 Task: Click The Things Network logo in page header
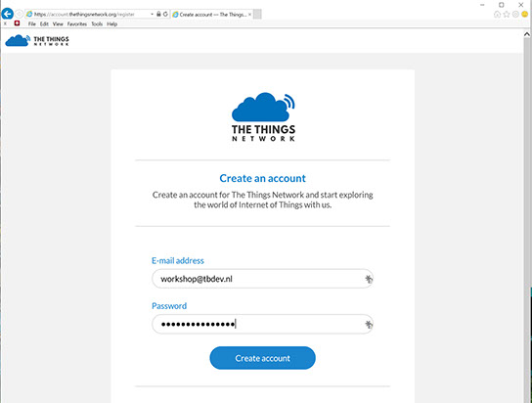37,40
